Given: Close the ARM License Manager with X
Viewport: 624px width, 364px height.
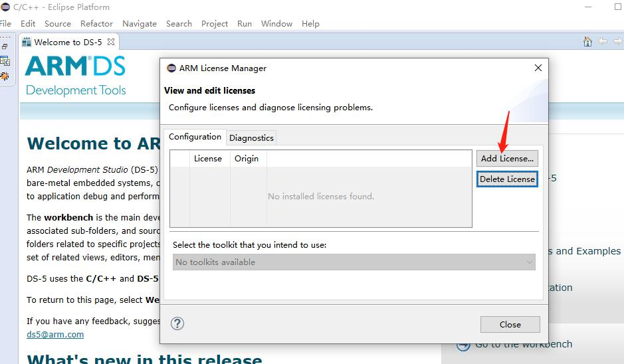Looking at the screenshot, I should (538, 68).
